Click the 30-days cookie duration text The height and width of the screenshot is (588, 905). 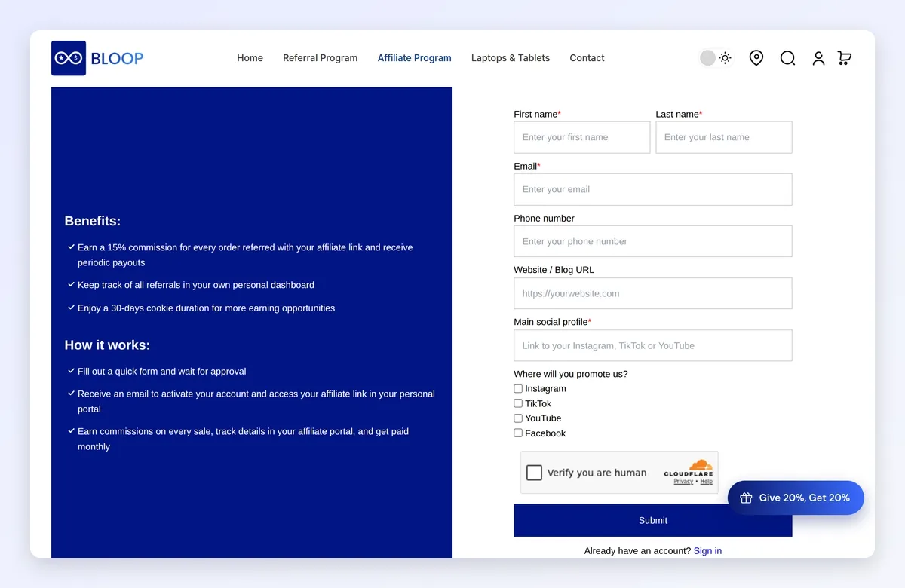point(207,308)
